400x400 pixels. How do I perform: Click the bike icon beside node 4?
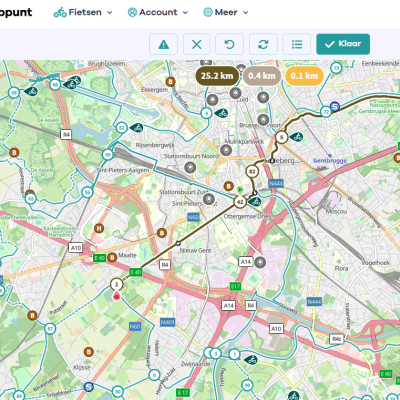(221, 113)
